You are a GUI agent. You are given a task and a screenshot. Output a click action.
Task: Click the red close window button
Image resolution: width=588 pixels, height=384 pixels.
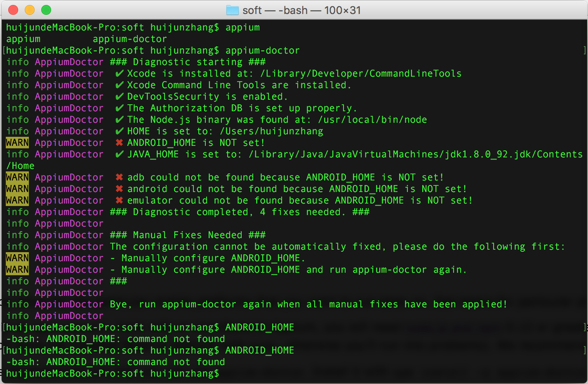(x=13, y=10)
